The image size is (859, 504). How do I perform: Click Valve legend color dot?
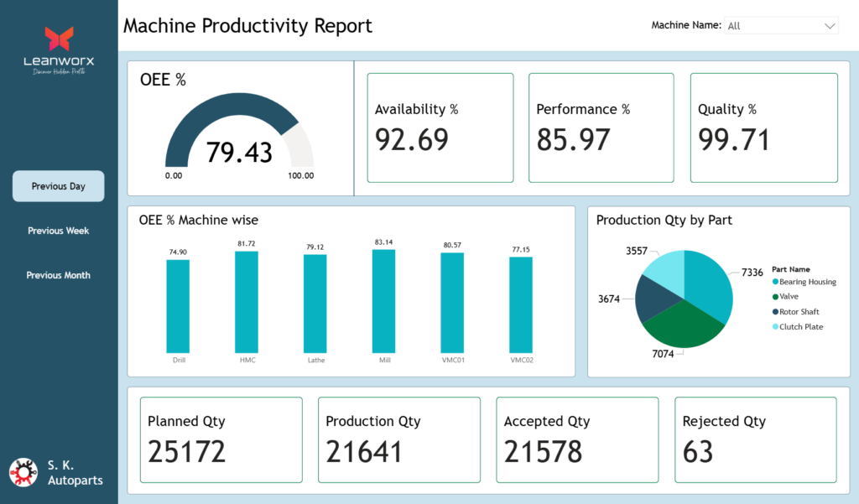point(776,297)
